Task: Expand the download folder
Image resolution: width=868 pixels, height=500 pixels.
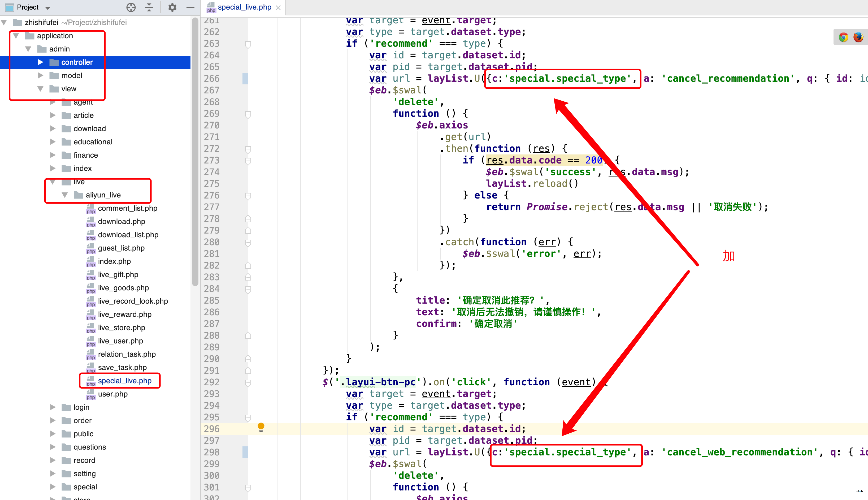Action: coord(53,129)
